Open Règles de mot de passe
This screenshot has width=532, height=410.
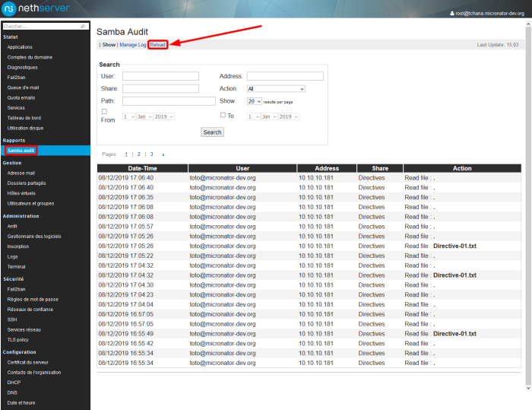coord(33,299)
